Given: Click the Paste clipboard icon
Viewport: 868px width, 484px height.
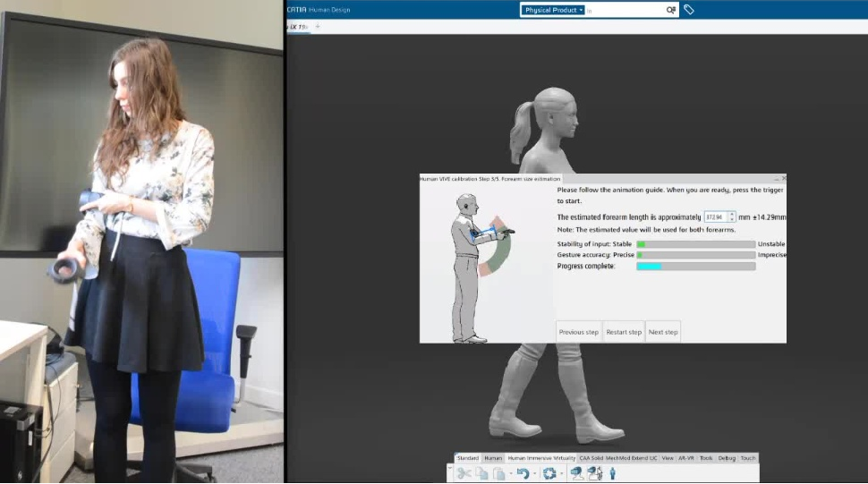Looking at the screenshot, I should click(499, 473).
